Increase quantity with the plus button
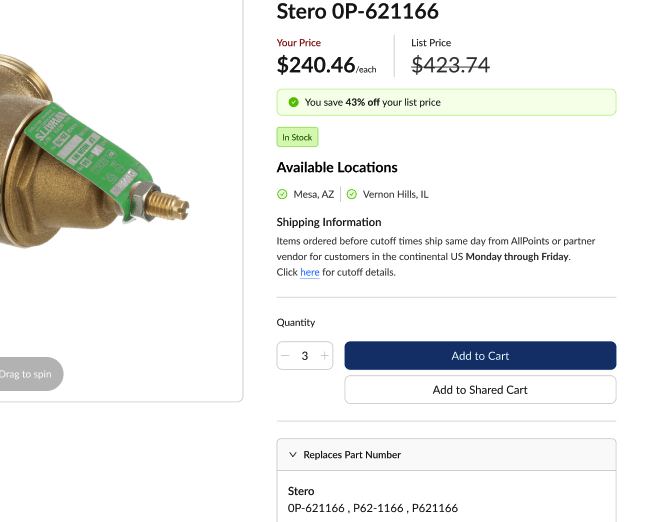Image resolution: width=650 pixels, height=522 pixels. [325, 356]
